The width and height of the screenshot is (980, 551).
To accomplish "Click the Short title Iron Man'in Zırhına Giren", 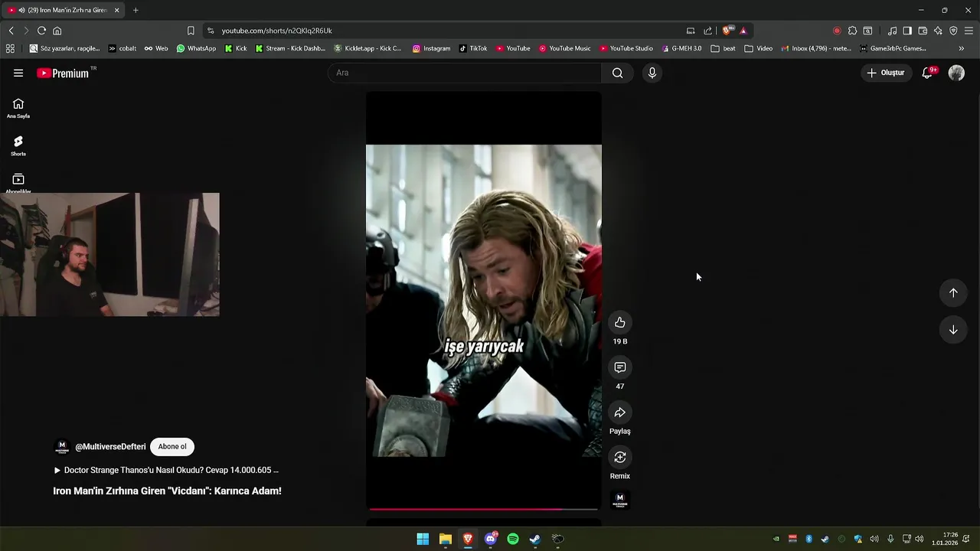I will pyautogui.click(x=167, y=491).
